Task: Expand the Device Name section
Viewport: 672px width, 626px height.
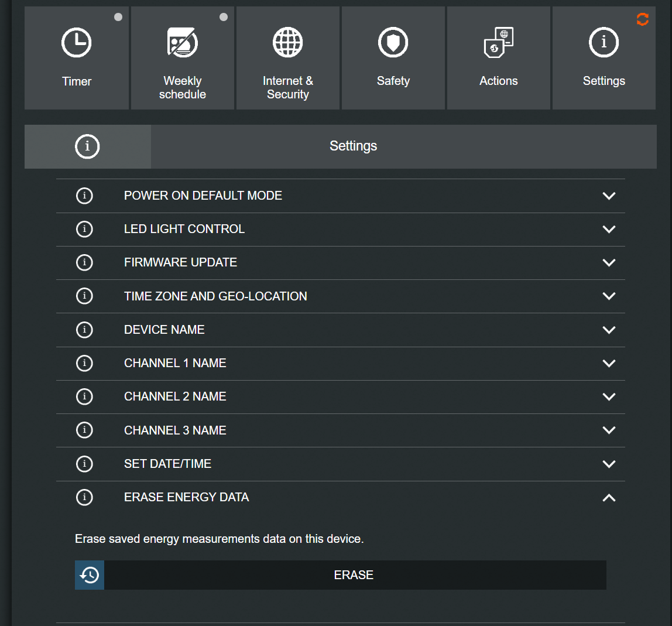Action: point(609,330)
